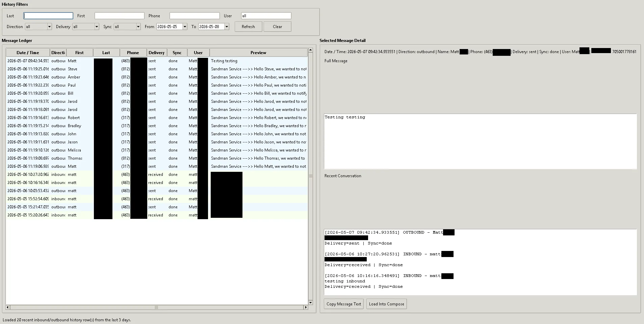The height and width of the screenshot is (324, 644).
Task: Select the message row for Thomas
Action: (x=157, y=158)
